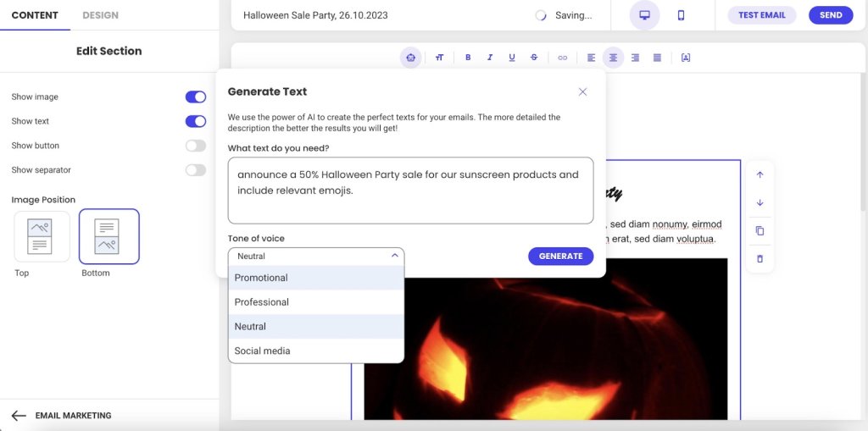Click the pumpkin image in the email

click(x=546, y=339)
